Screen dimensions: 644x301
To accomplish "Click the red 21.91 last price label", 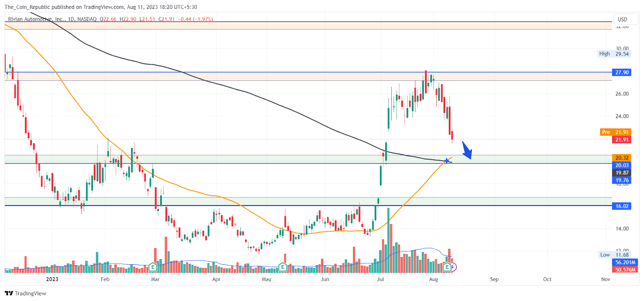I will (622, 140).
